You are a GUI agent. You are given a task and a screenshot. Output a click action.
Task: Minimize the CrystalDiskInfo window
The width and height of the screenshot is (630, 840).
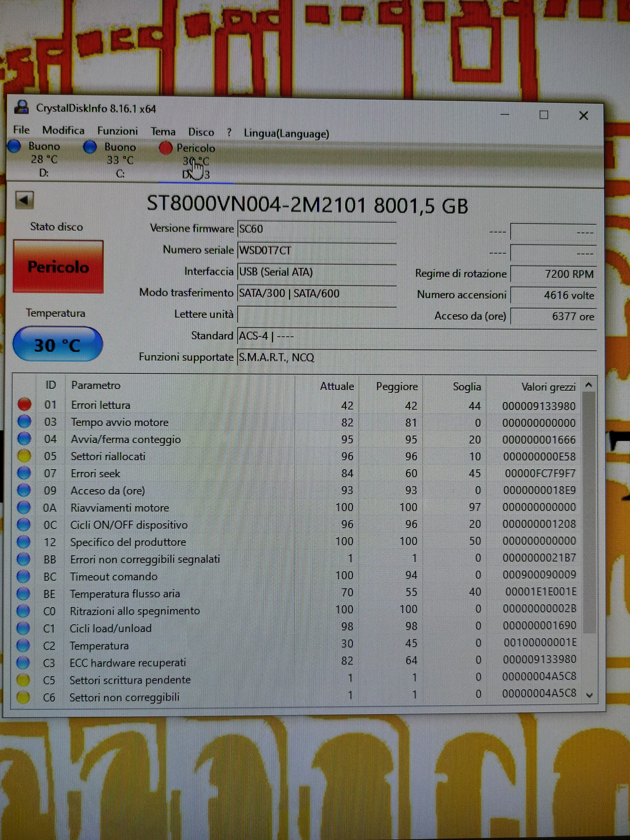tap(505, 114)
